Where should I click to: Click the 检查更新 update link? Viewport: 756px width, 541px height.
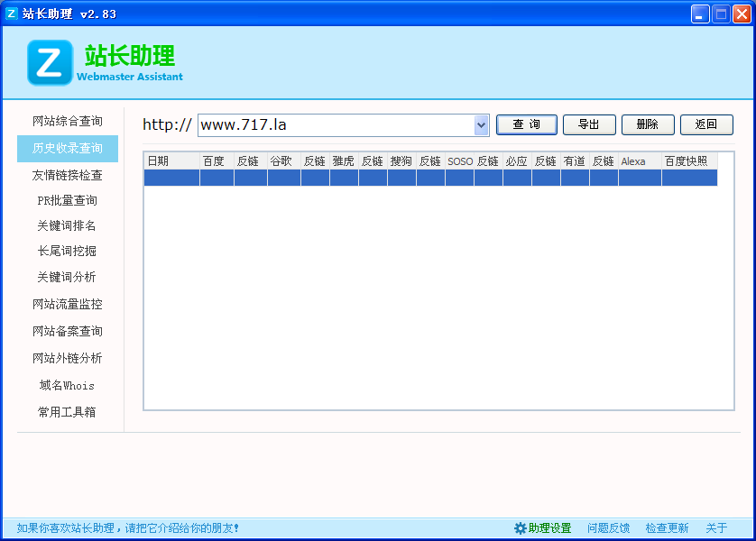click(x=667, y=528)
